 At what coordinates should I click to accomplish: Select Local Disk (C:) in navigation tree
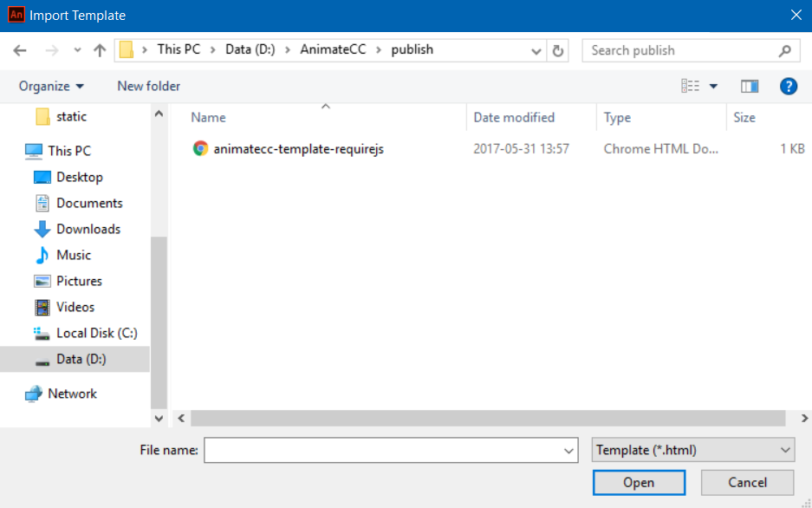click(96, 333)
